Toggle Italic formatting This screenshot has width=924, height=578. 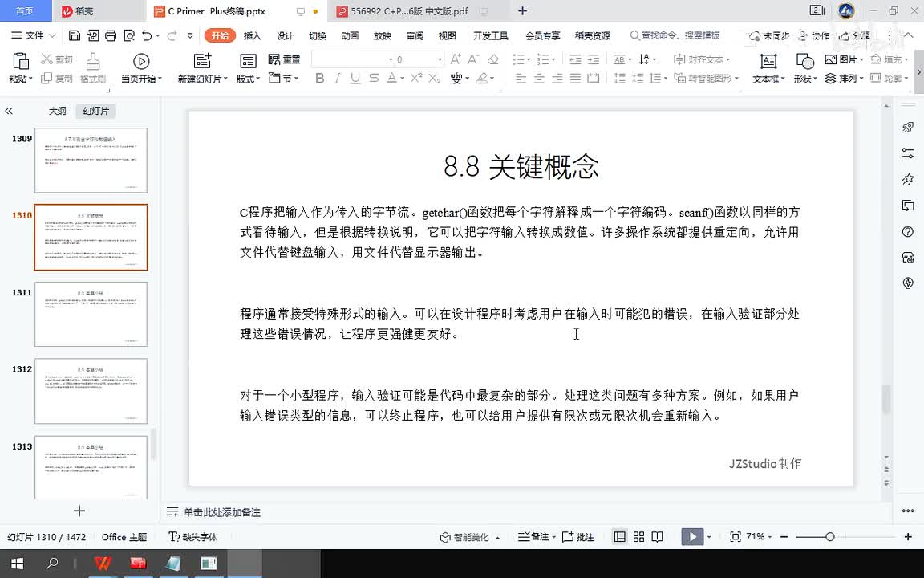pos(338,79)
